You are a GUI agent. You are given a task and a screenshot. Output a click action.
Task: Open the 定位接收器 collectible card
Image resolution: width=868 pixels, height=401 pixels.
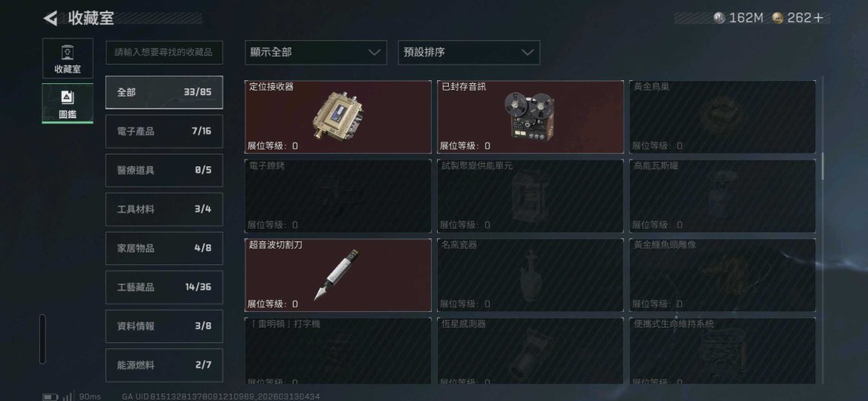click(337, 117)
